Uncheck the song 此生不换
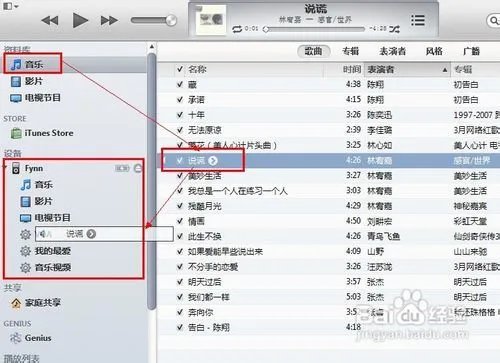 click(180, 236)
